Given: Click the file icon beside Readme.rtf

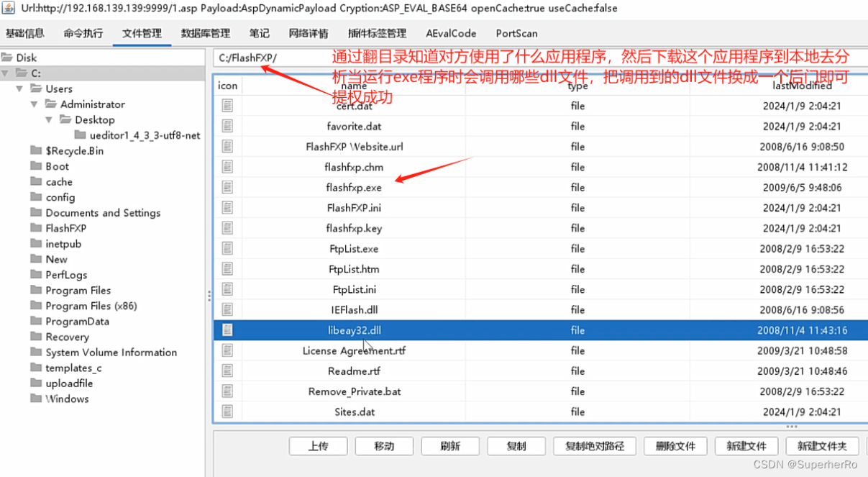Looking at the screenshot, I should pyautogui.click(x=227, y=371).
